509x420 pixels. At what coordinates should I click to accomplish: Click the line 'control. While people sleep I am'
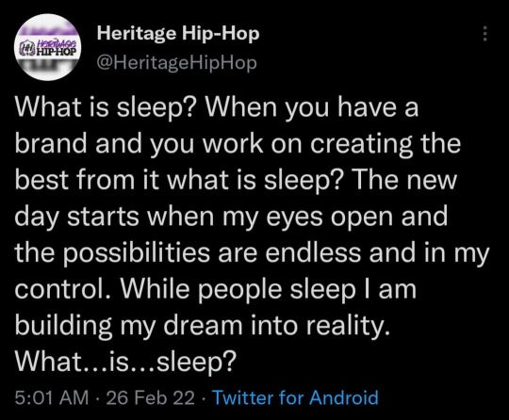click(216, 290)
